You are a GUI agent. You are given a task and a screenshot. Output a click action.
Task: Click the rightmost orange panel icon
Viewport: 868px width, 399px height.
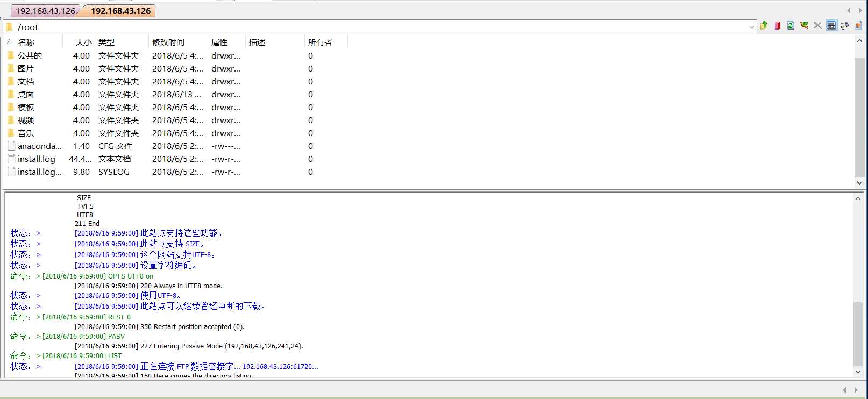tap(858, 25)
